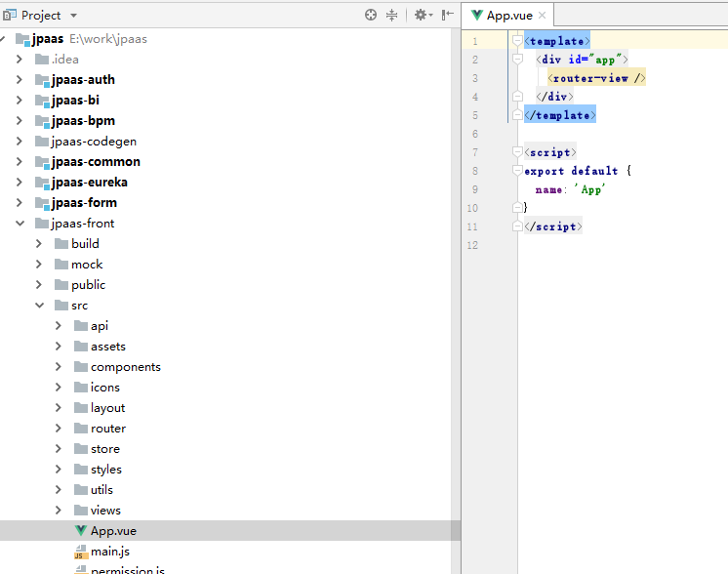
Task: Click the jpaas-auth module folder icon
Action: click(42, 80)
